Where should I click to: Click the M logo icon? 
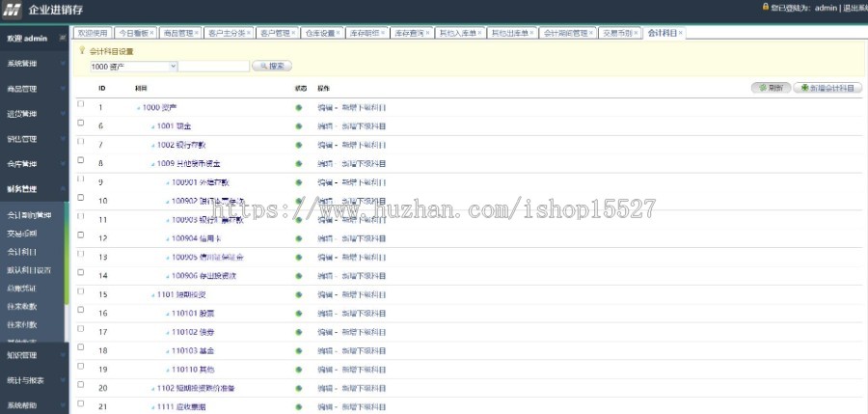click(x=13, y=10)
